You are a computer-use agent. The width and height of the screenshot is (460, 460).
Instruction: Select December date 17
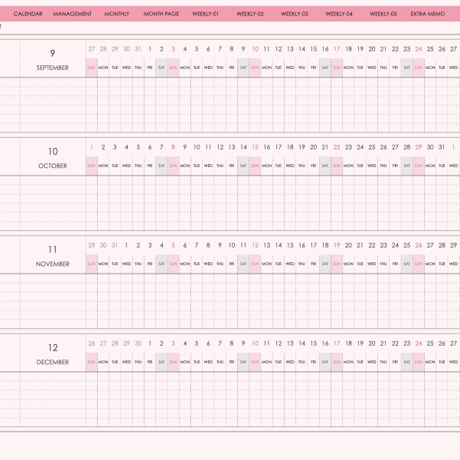coord(337,343)
